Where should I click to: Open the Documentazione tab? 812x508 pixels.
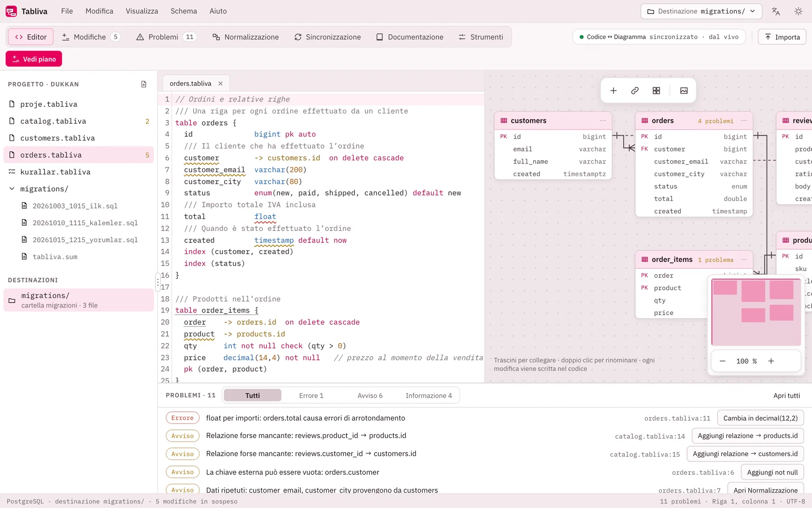[410, 37]
